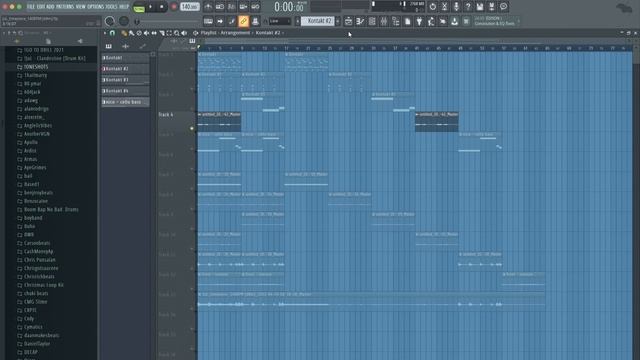Image resolution: width=640 pixels, height=360 pixels.
Task: Click the stop button in transport
Action: (162, 7)
